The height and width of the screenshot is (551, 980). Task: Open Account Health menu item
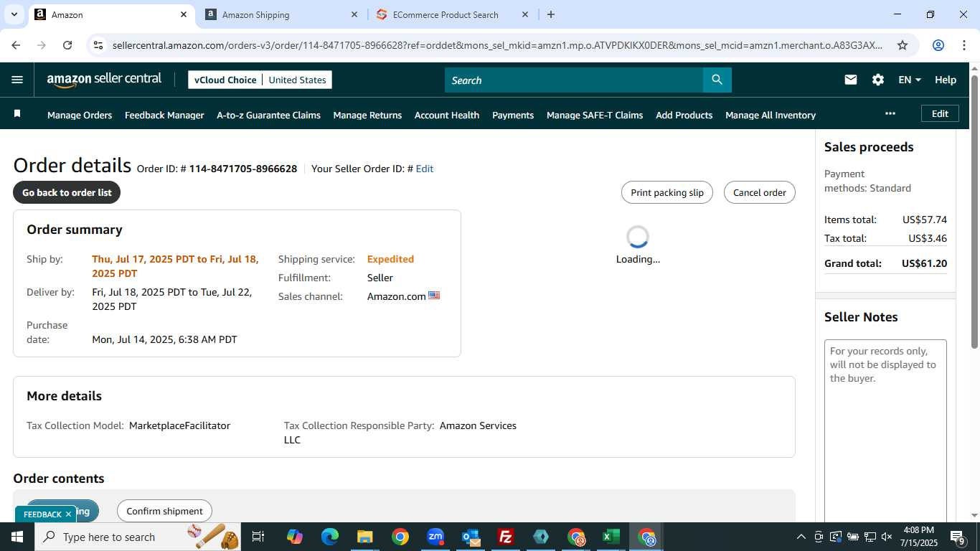pyautogui.click(x=447, y=115)
